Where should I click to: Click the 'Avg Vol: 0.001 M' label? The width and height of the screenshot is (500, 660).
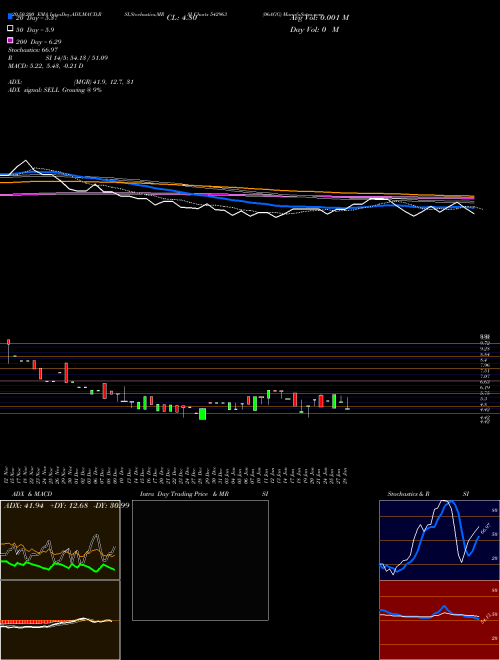(x=319, y=18)
